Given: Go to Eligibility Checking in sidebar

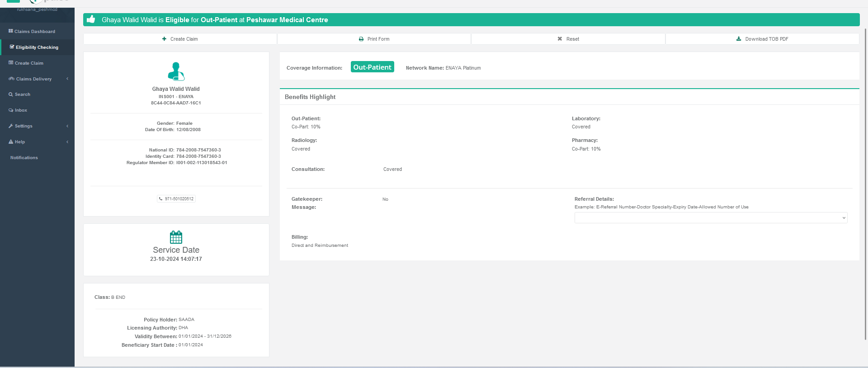Looking at the screenshot, I should tap(37, 47).
